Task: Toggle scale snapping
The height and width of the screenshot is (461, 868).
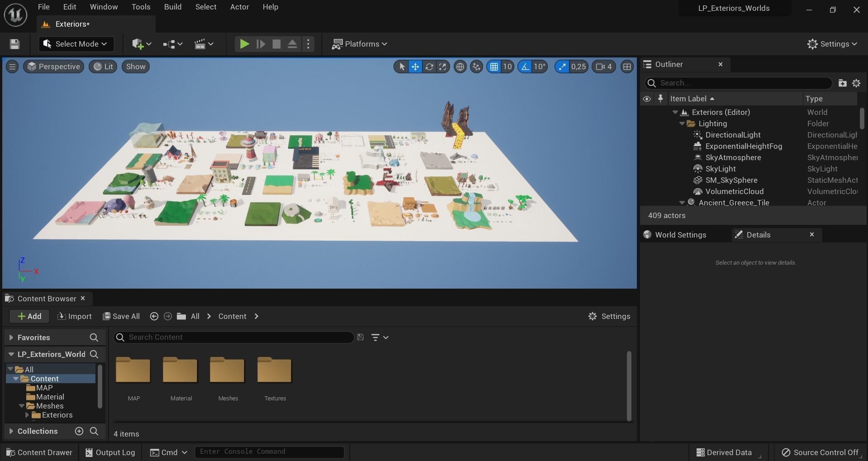Action: (x=562, y=67)
